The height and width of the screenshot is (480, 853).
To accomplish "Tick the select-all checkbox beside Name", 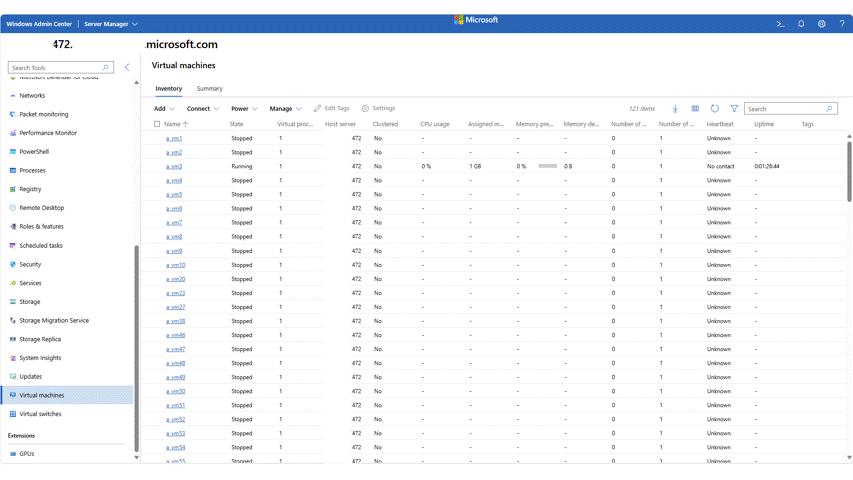I will (x=157, y=124).
